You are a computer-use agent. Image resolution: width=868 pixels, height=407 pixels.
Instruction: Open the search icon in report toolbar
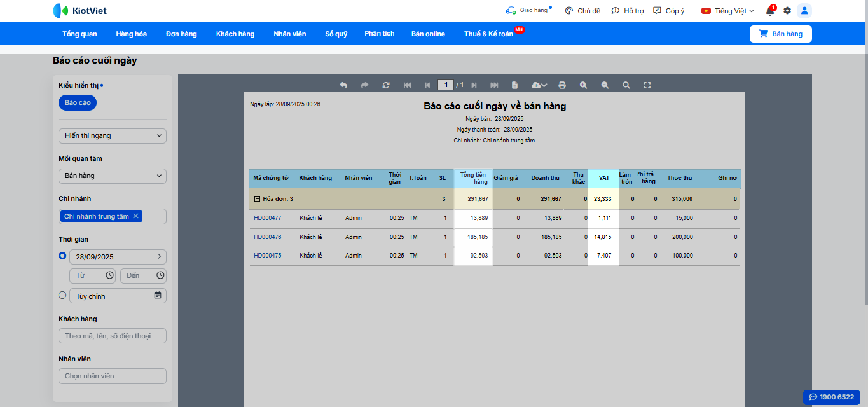click(x=626, y=85)
